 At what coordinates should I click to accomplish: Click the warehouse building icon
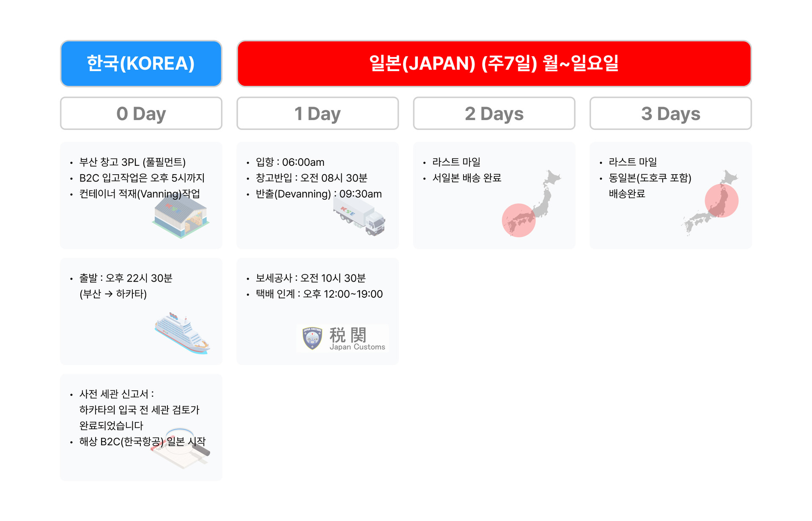click(x=181, y=216)
